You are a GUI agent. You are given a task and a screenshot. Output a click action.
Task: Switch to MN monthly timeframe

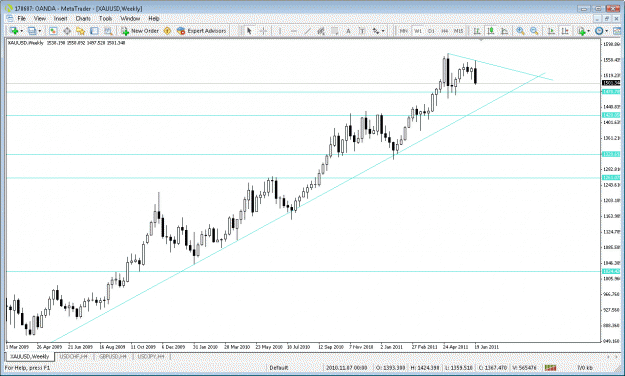coord(404,31)
